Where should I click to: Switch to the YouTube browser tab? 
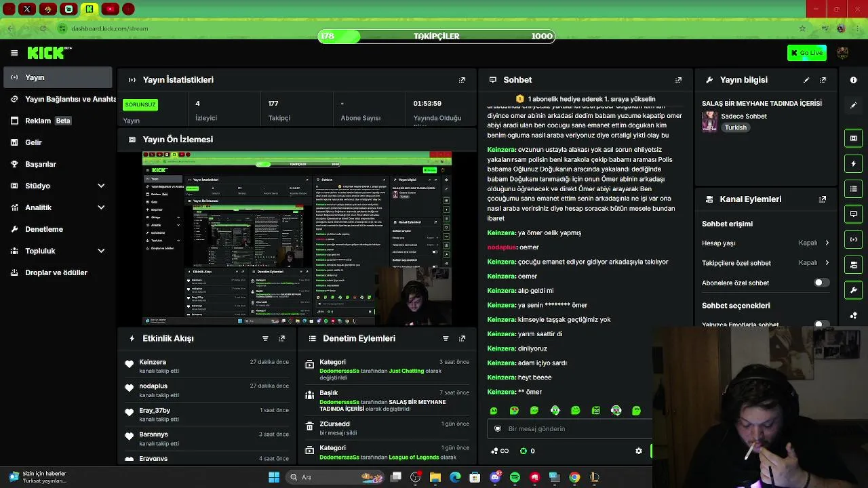pyautogui.click(x=110, y=9)
